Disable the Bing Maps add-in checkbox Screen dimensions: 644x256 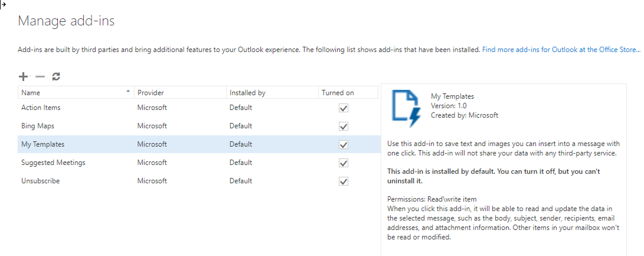pos(343,126)
